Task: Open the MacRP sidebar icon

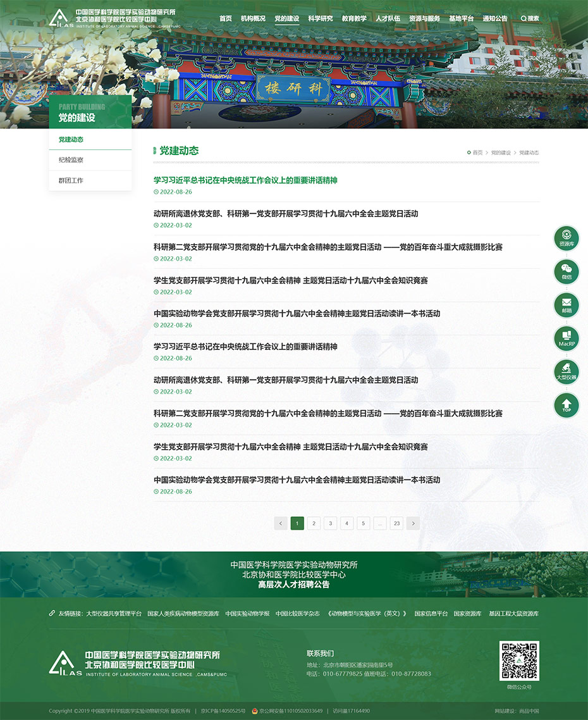Action: [567, 338]
